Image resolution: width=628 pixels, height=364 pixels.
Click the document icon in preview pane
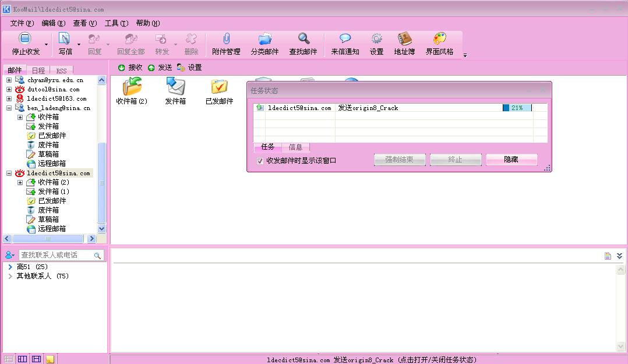(x=608, y=256)
